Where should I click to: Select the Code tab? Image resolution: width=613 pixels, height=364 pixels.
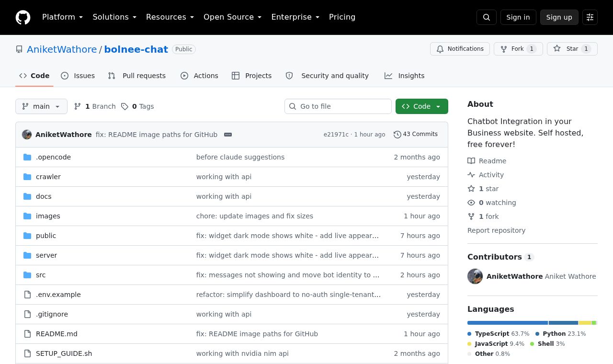(x=34, y=76)
